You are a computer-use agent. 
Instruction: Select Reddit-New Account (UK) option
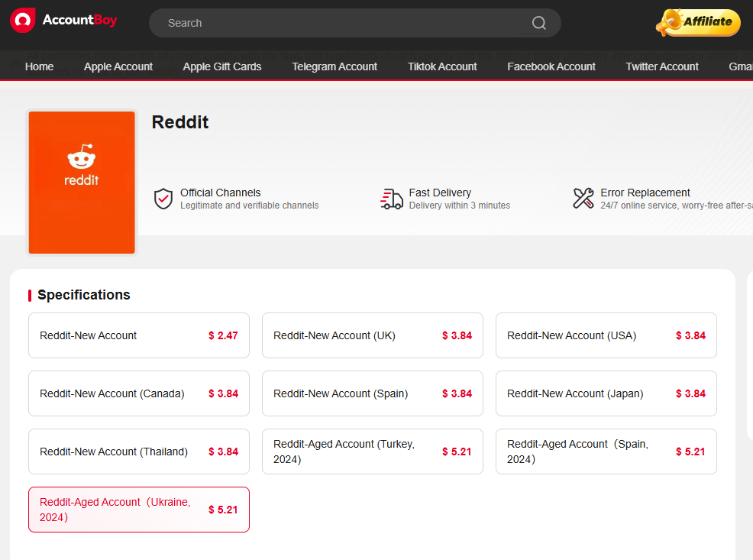[372, 335]
